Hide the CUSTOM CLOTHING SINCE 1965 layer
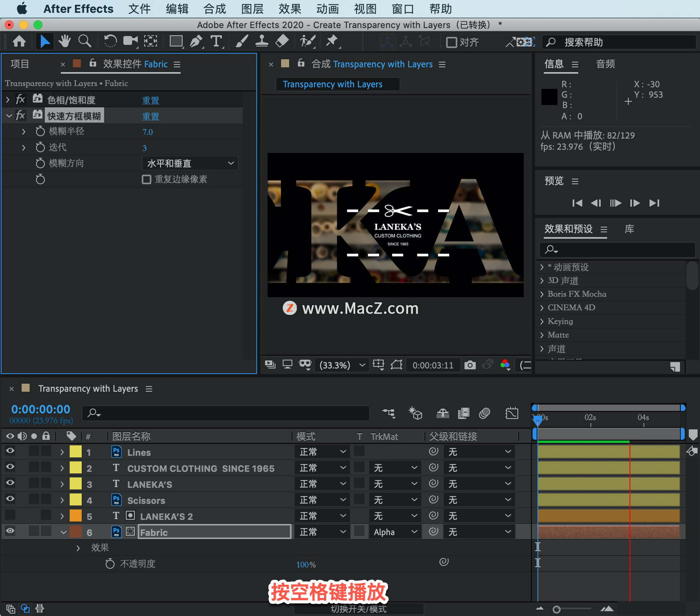700x616 pixels. [x=10, y=467]
